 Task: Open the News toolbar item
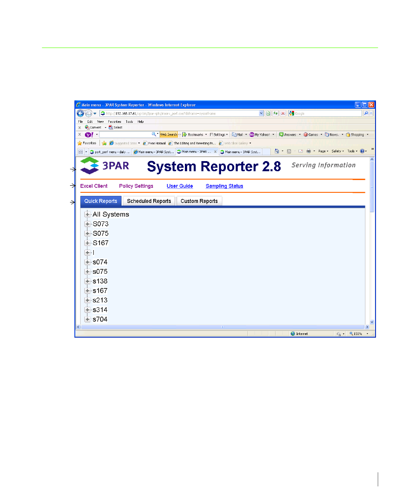[334, 135]
